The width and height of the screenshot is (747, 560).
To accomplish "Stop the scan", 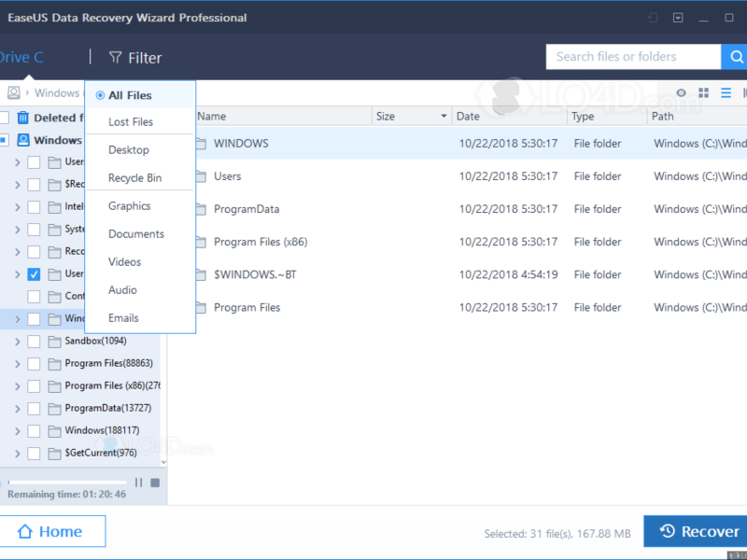I will coord(155,483).
